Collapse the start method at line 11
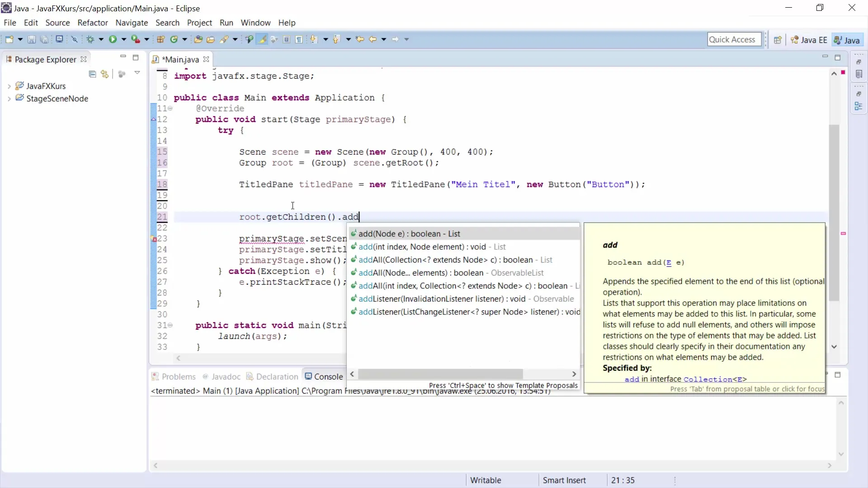This screenshot has width=868, height=488. point(170,108)
